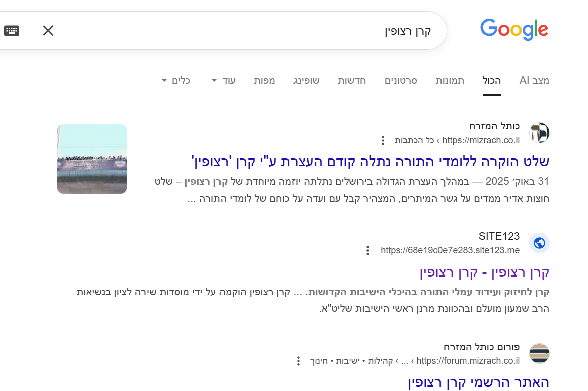
Task: Click inside the search input field
Action: 352,30
